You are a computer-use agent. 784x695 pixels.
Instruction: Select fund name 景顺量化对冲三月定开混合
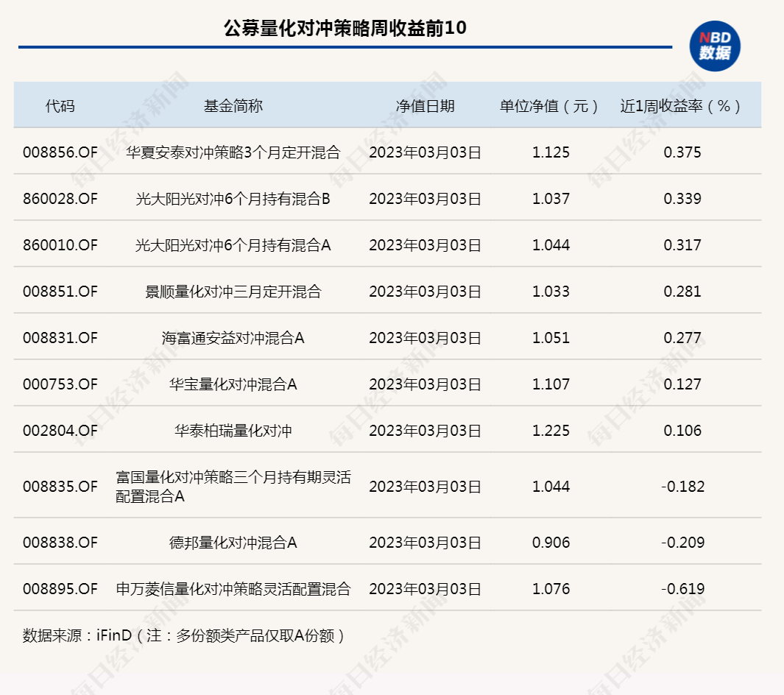click(x=233, y=292)
